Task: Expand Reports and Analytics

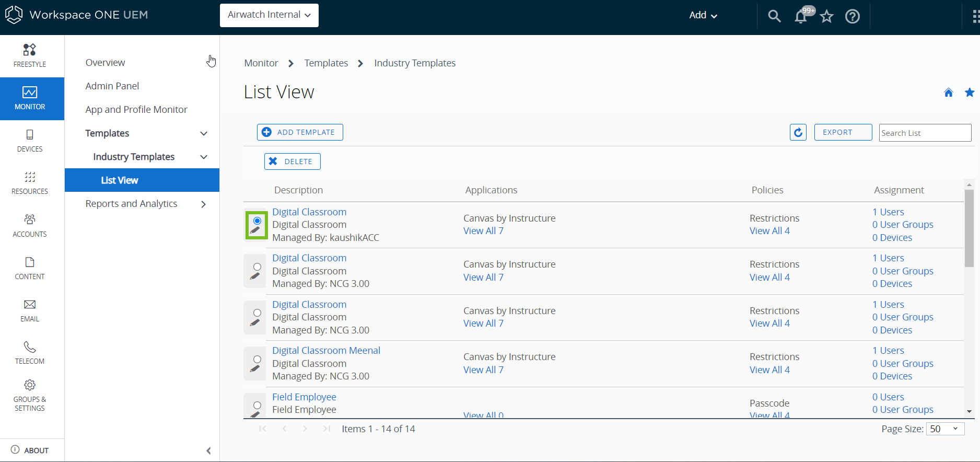Action: coord(204,204)
